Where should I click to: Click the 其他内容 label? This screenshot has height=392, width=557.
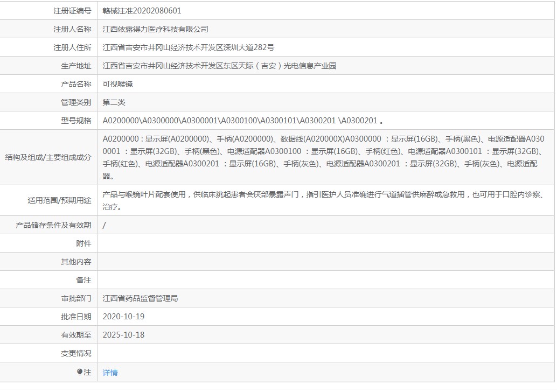tap(76, 262)
